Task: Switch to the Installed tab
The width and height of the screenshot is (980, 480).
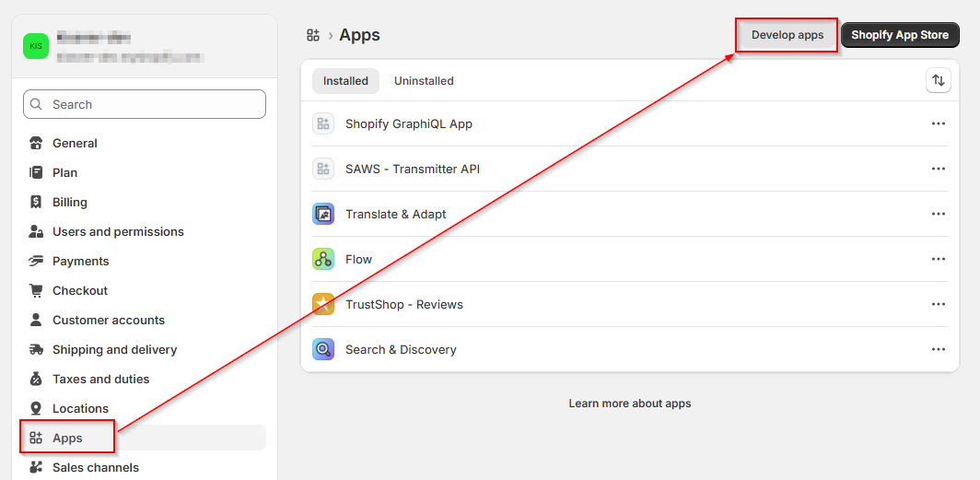Action: [x=345, y=81]
